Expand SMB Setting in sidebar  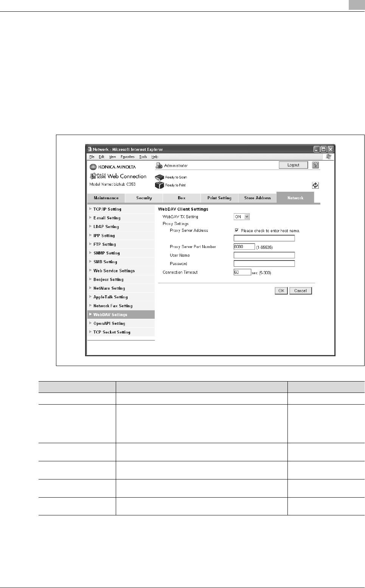click(x=121, y=262)
